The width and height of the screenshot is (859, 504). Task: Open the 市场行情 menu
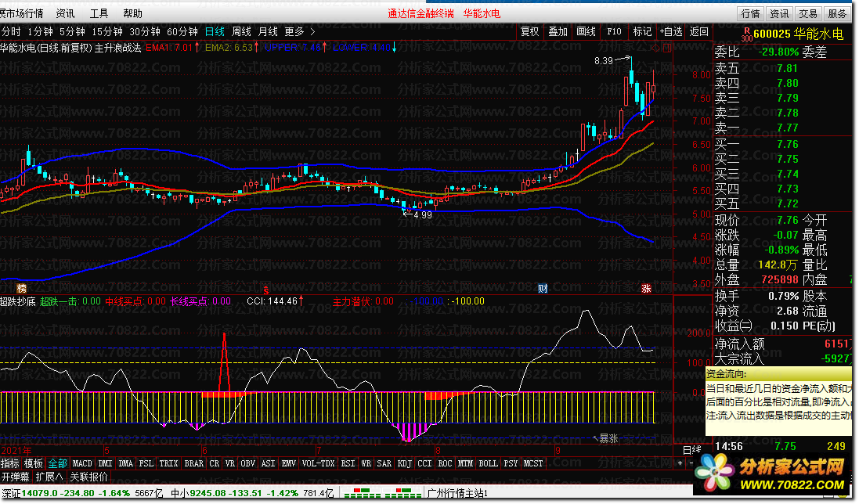[x=22, y=13]
